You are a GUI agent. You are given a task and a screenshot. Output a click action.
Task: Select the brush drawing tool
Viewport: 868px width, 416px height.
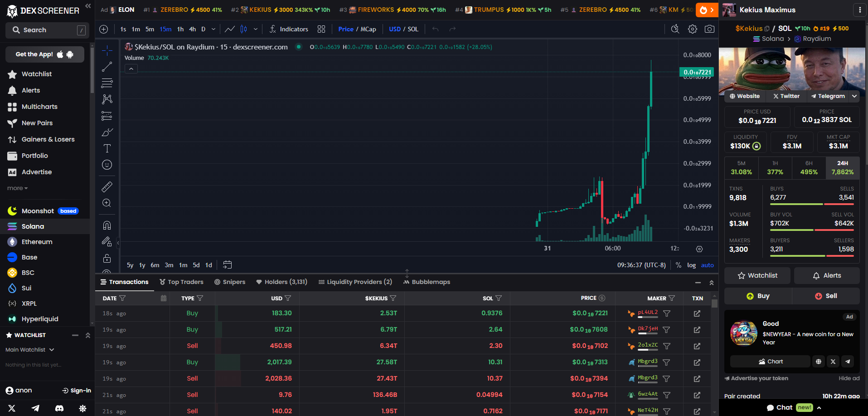(x=107, y=132)
